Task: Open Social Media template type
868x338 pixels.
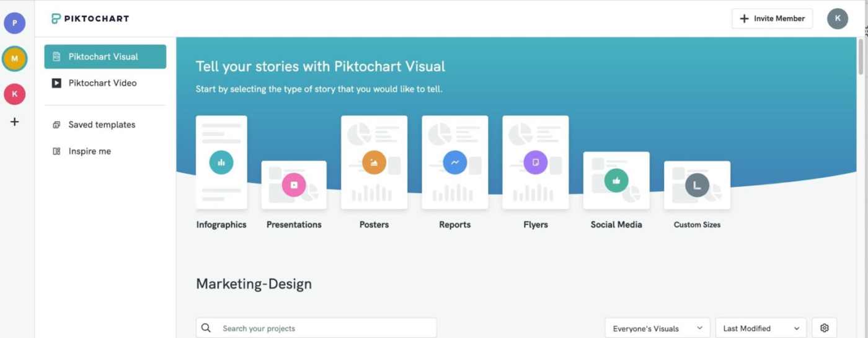Action: 616,180
